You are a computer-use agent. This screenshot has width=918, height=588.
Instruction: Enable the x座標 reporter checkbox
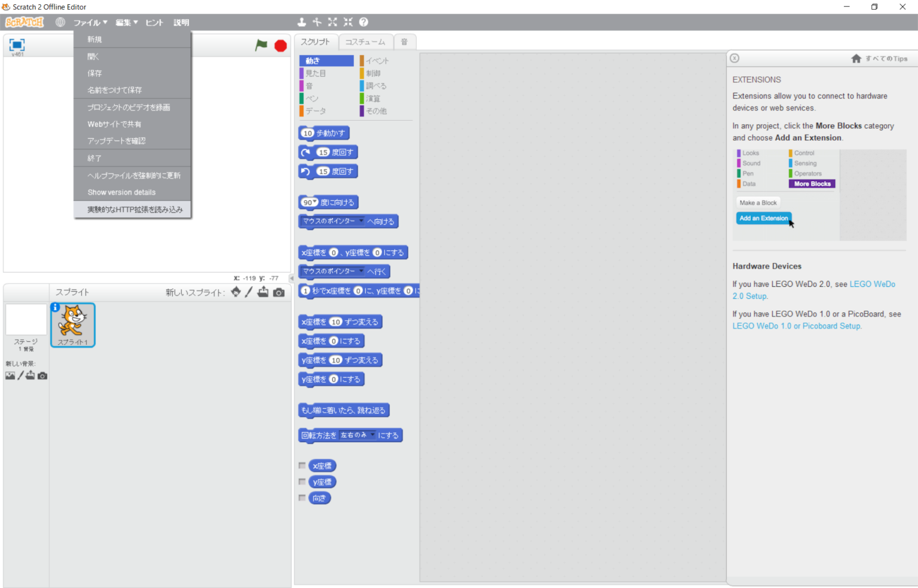(302, 465)
